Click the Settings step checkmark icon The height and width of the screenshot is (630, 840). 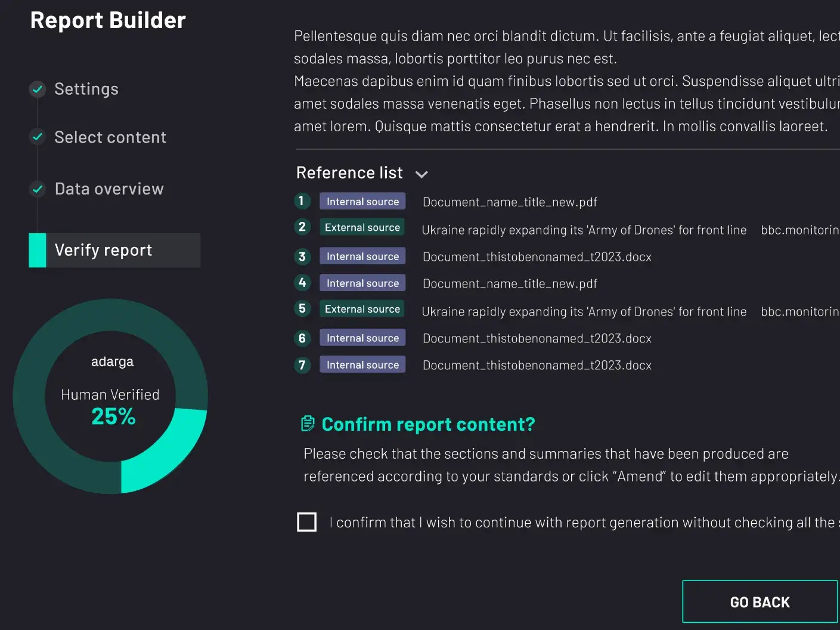pos(38,89)
